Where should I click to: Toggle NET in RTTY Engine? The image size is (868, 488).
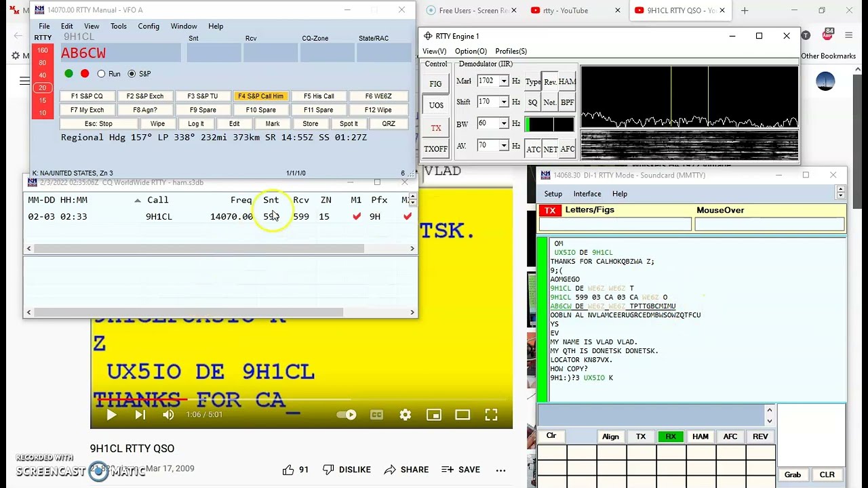pyautogui.click(x=550, y=150)
